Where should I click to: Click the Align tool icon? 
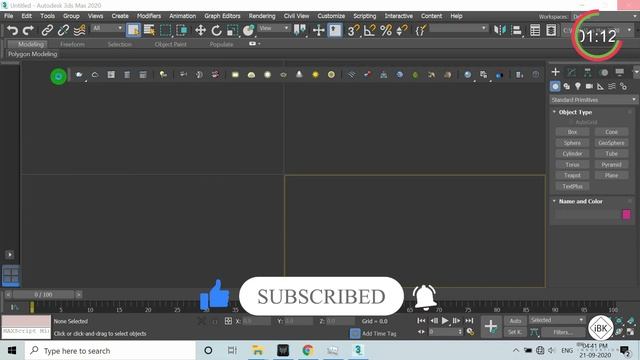[x=516, y=30]
